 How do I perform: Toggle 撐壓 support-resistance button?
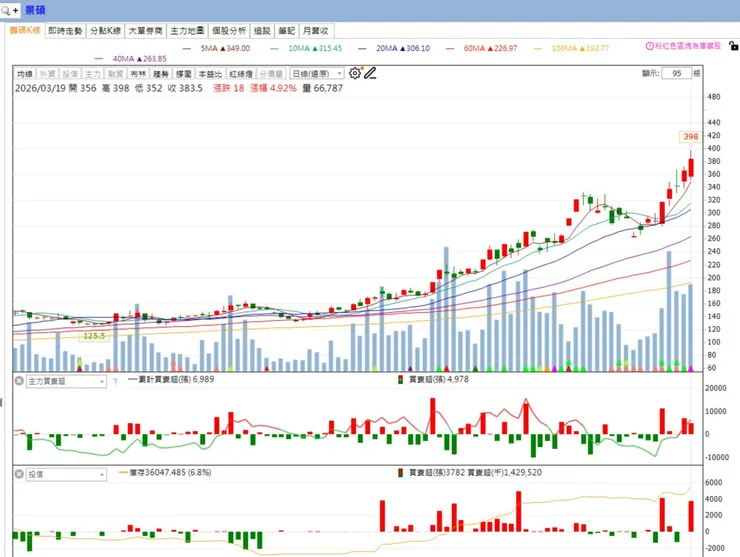(x=183, y=74)
